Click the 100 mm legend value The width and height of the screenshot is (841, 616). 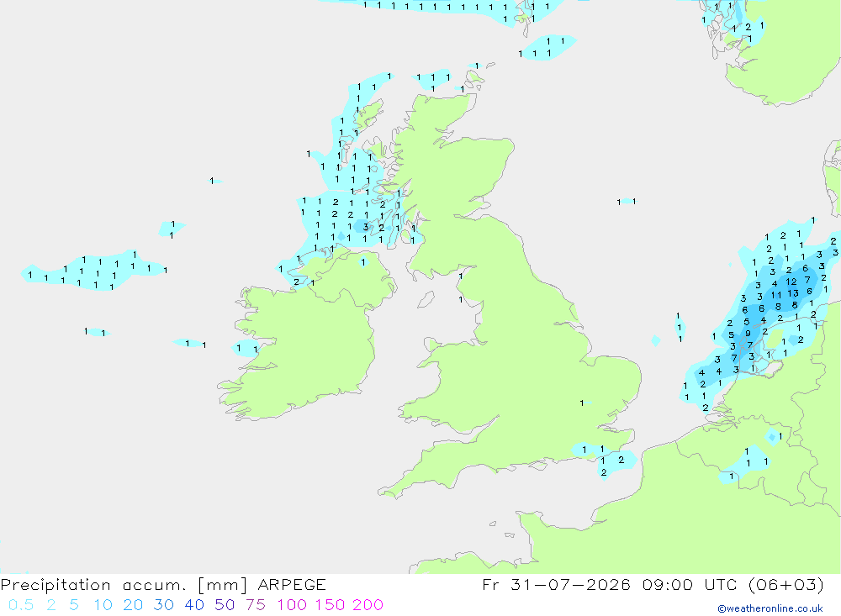tap(292, 605)
